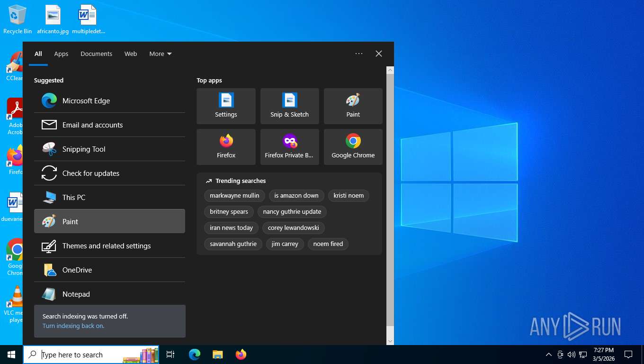The width and height of the screenshot is (644, 364).
Task: Open This PC from suggestions
Action: click(x=109, y=197)
